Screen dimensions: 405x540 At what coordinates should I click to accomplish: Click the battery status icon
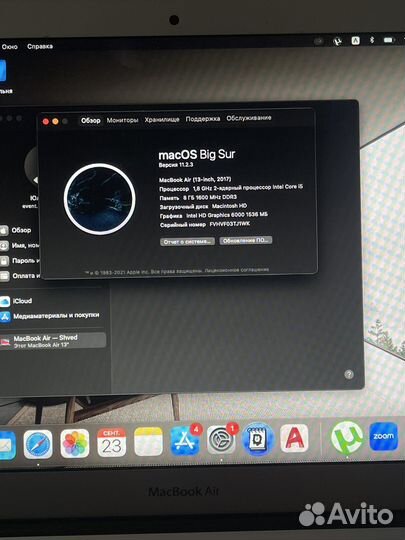tap(388, 40)
